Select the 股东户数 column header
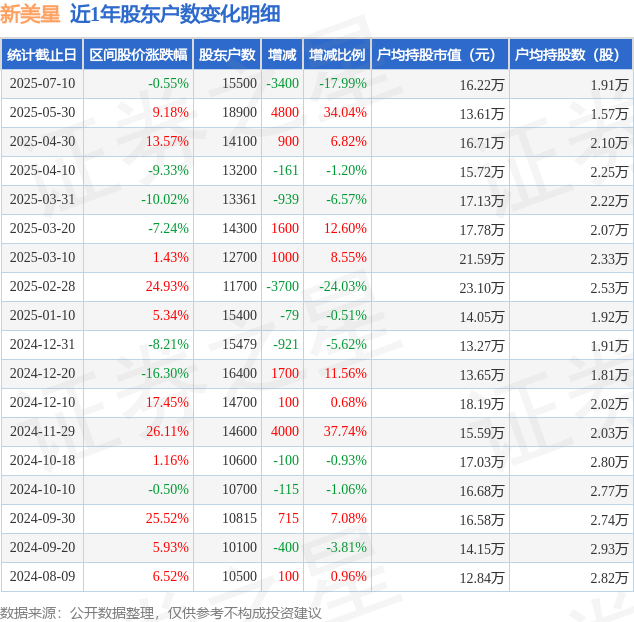634x622 pixels. click(227, 55)
